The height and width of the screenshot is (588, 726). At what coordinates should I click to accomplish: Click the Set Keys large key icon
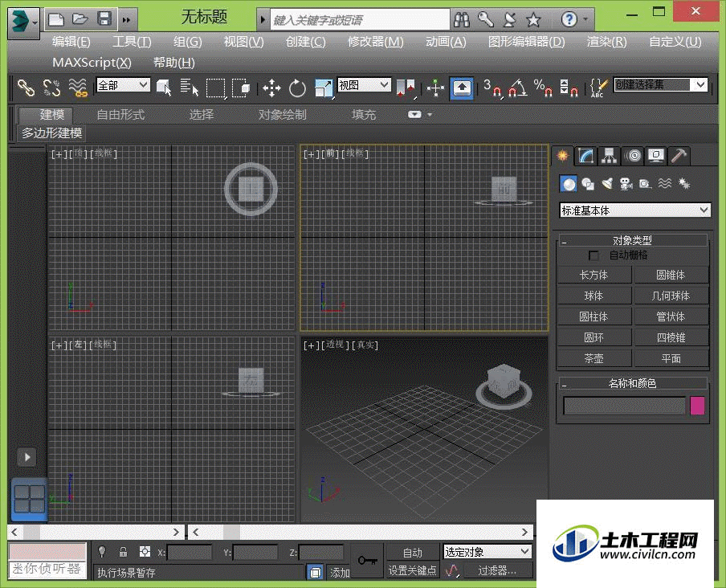tap(367, 561)
